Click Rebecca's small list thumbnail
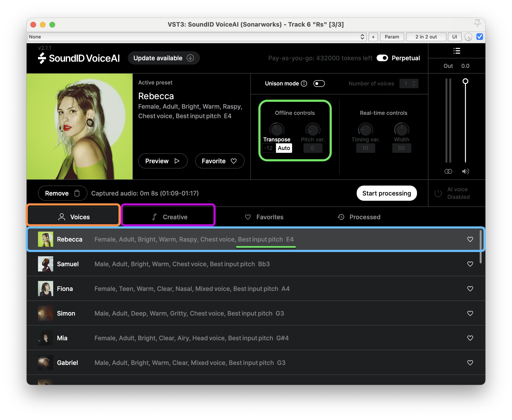512x420 pixels. (46, 239)
